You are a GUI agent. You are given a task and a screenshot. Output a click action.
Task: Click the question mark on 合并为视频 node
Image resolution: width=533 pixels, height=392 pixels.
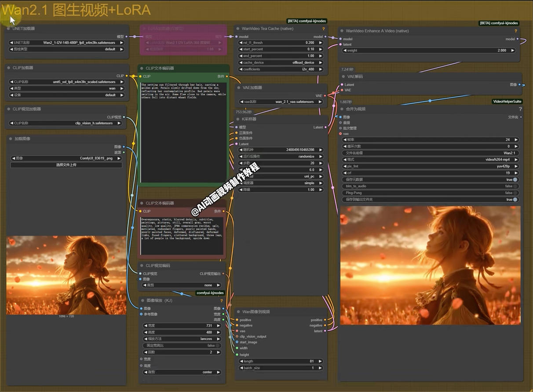tap(520, 109)
